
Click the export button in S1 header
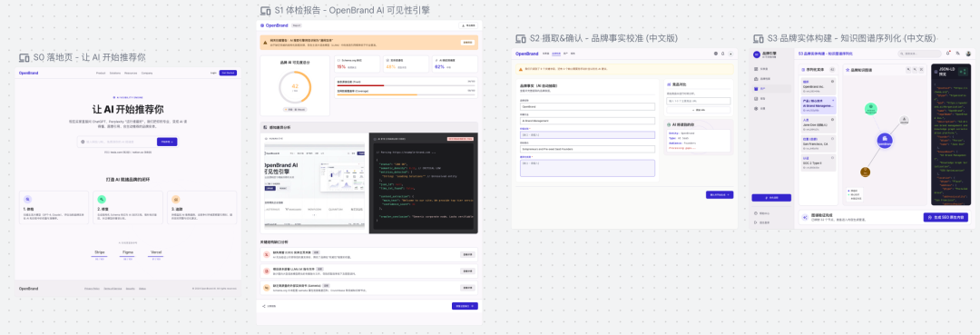(469, 25)
